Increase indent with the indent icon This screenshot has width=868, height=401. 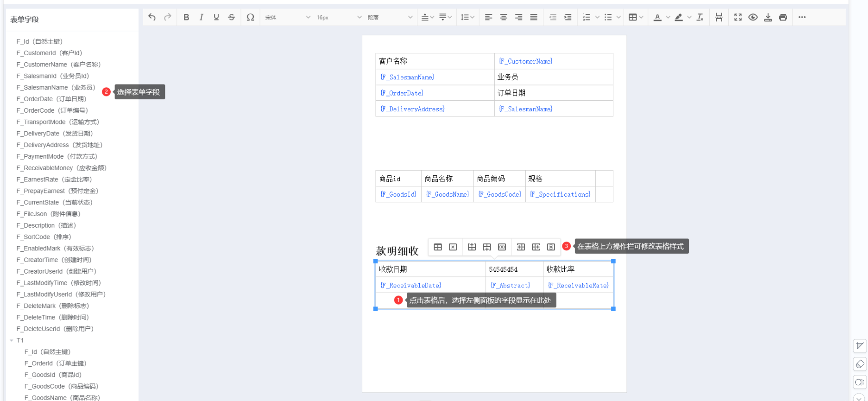tap(568, 17)
